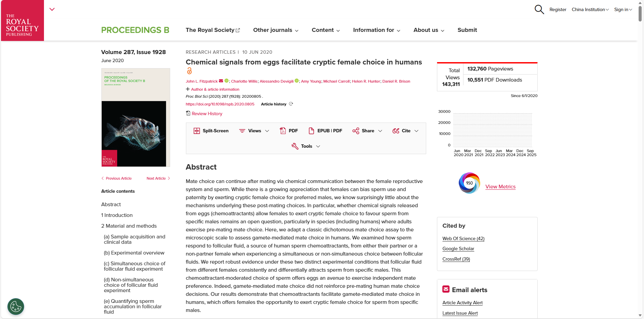This screenshot has width=644, height=319.
Task: Click the Royal Society Publishing logo
Action: click(x=22, y=21)
